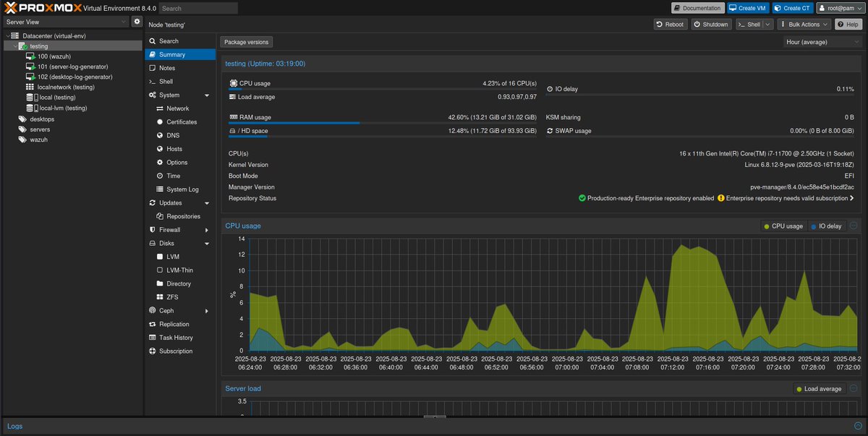Click the HD space progress bar
868x436 pixels.
[383, 137]
